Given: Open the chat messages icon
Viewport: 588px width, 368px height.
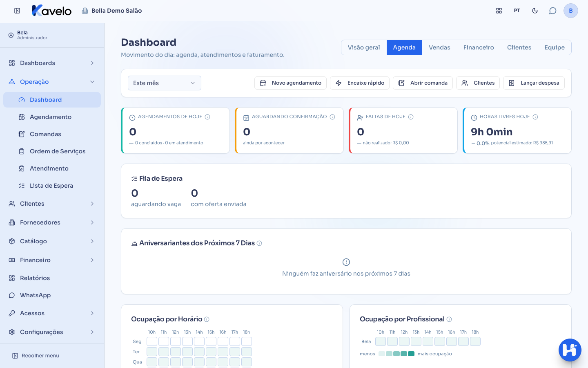Looking at the screenshot, I should coord(552,11).
